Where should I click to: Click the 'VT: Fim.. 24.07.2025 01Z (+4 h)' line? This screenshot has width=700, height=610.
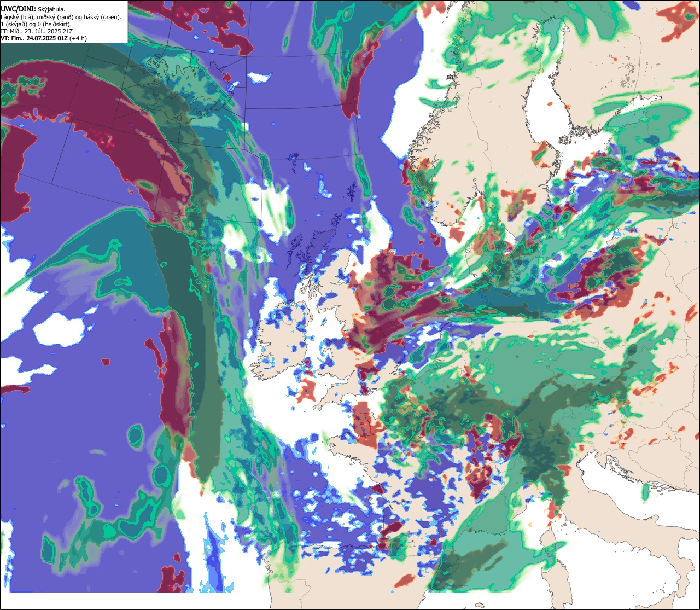[44, 38]
